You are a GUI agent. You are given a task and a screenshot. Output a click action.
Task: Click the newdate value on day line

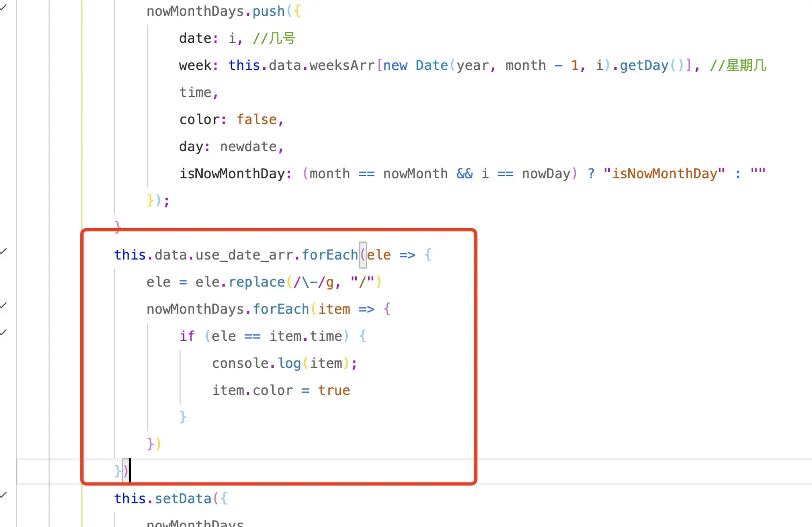pyautogui.click(x=248, y=147)
